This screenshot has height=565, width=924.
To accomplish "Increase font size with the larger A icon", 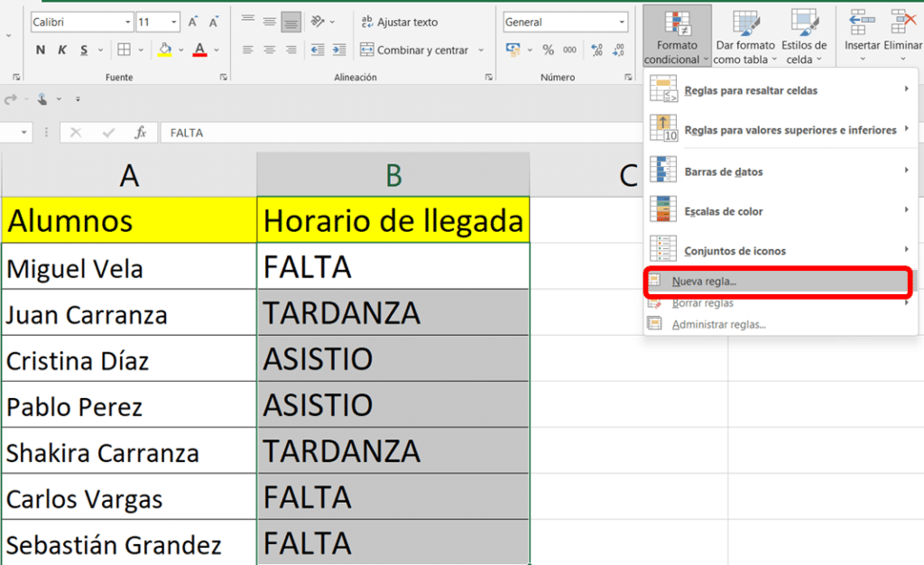I will 193,22.
